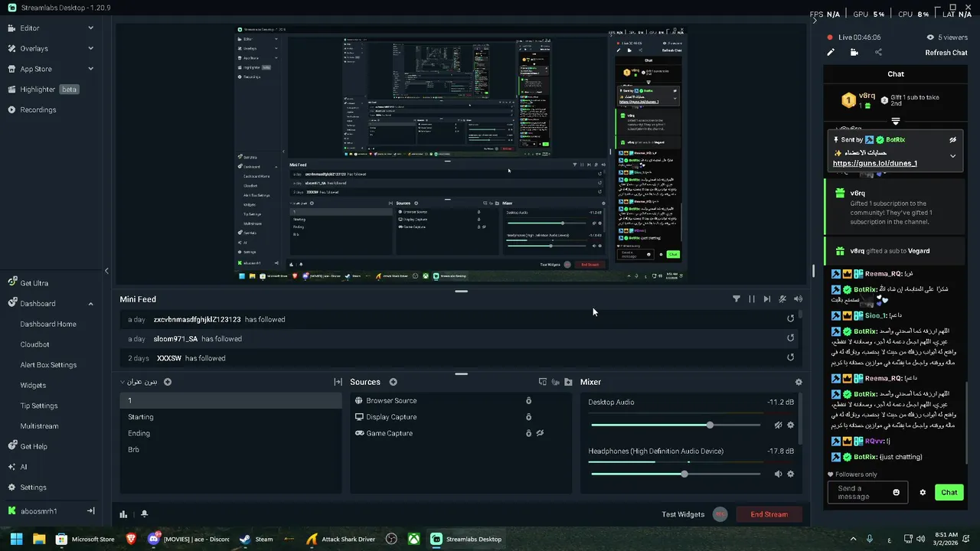Viewport: 980px width, 551px height.
Task: Open Steam from Windows taskbar
Action: [x=256, y=539]
